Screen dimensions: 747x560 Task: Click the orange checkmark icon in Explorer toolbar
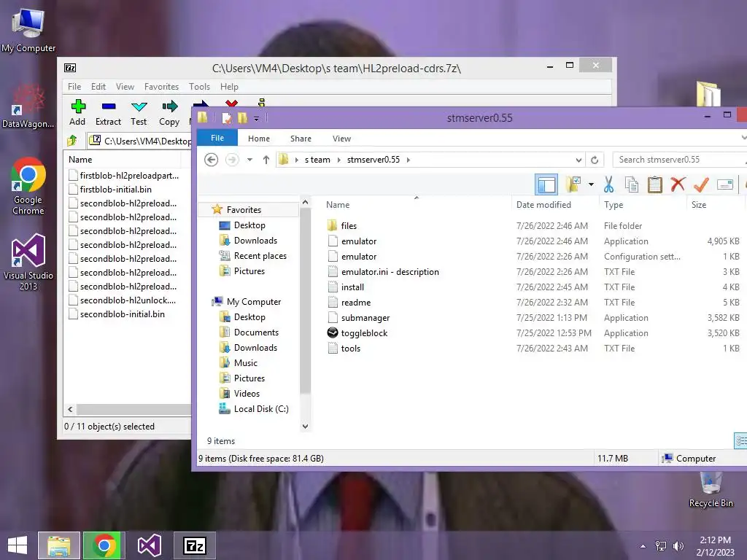pos(701,184)
